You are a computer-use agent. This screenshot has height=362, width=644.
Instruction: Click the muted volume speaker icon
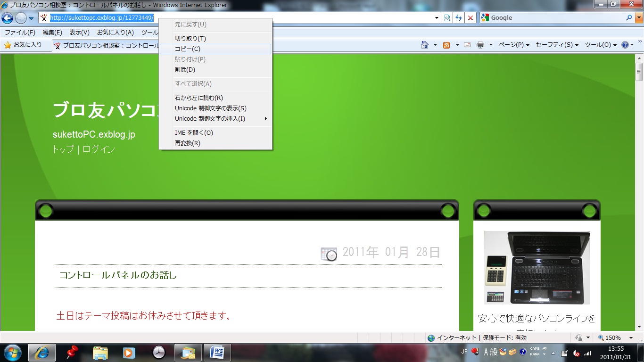click(576, 353)
